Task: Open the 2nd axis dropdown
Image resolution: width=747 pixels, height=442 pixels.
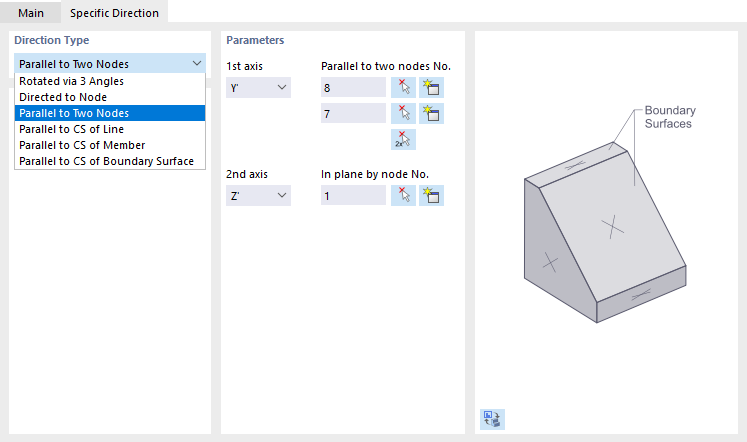Action: tap(258, 196)
